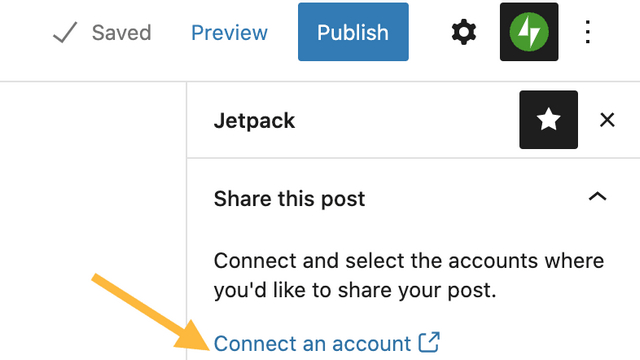Viewport: 640px width, 360px height.
Task: Open the post Preview
Action: (x=229, y=33)
